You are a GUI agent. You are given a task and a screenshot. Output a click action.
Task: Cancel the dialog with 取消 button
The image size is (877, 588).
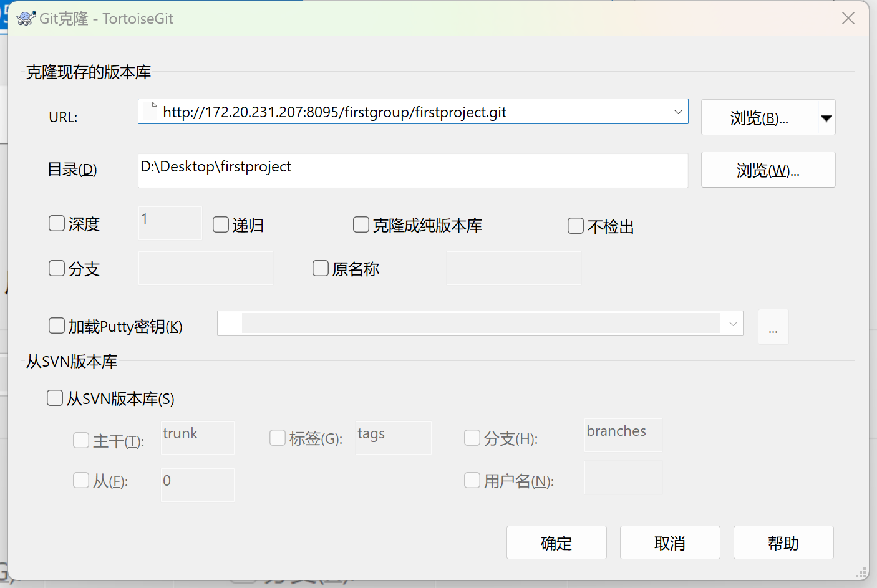click(x=670, y=542)
